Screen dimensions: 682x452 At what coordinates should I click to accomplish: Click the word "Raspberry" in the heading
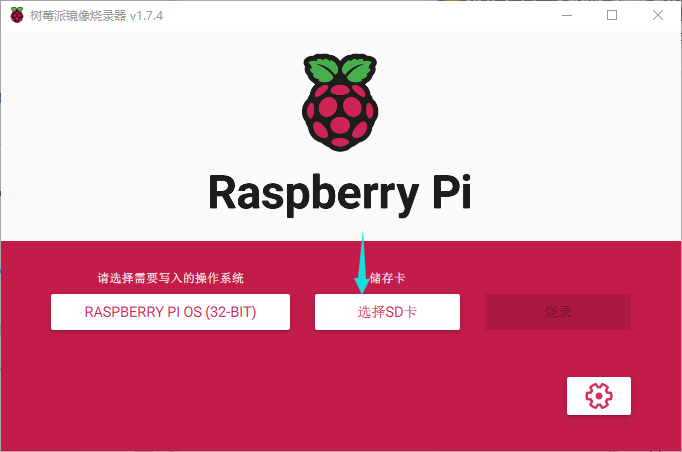tap(311, 193)
